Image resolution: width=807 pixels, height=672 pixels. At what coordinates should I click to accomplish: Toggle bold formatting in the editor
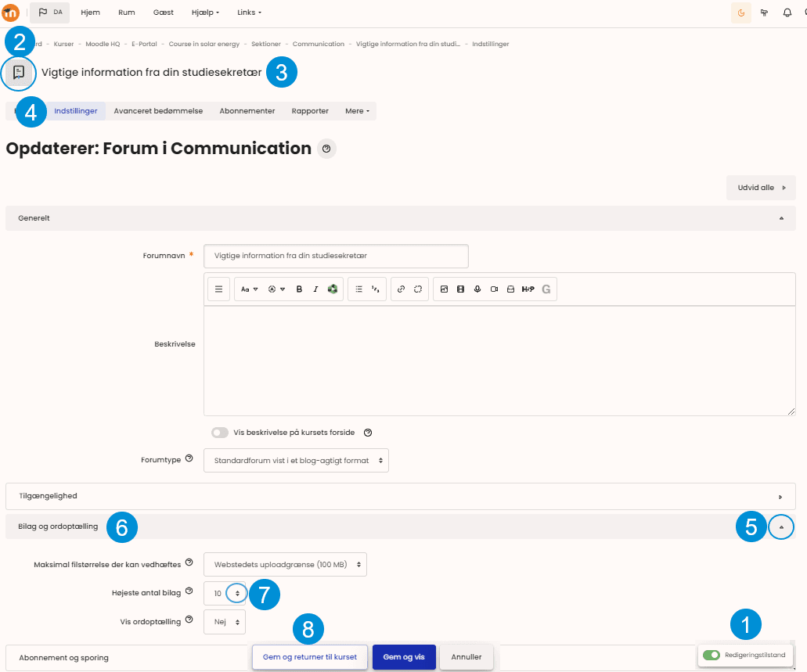tap(299, 289)
